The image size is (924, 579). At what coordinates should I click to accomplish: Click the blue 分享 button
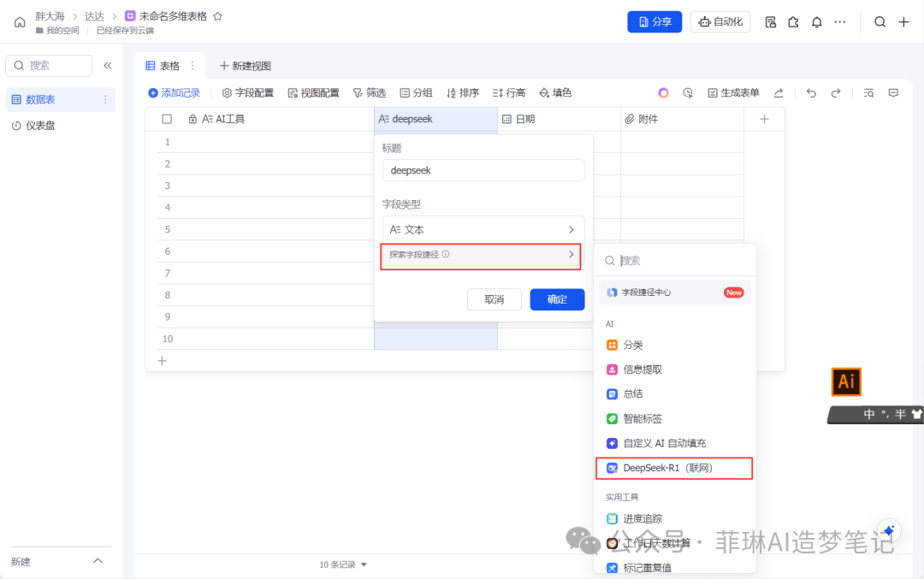[x=654, y=21]
